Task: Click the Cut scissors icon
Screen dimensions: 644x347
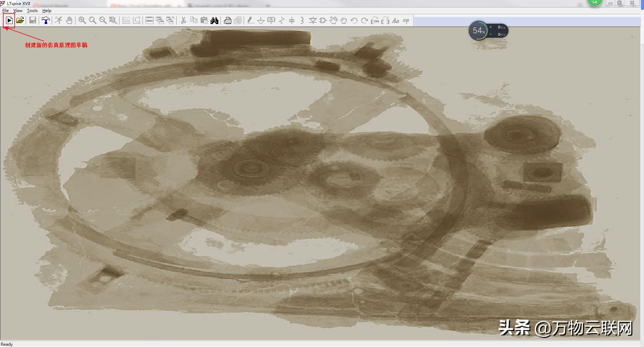Action: 183,21
